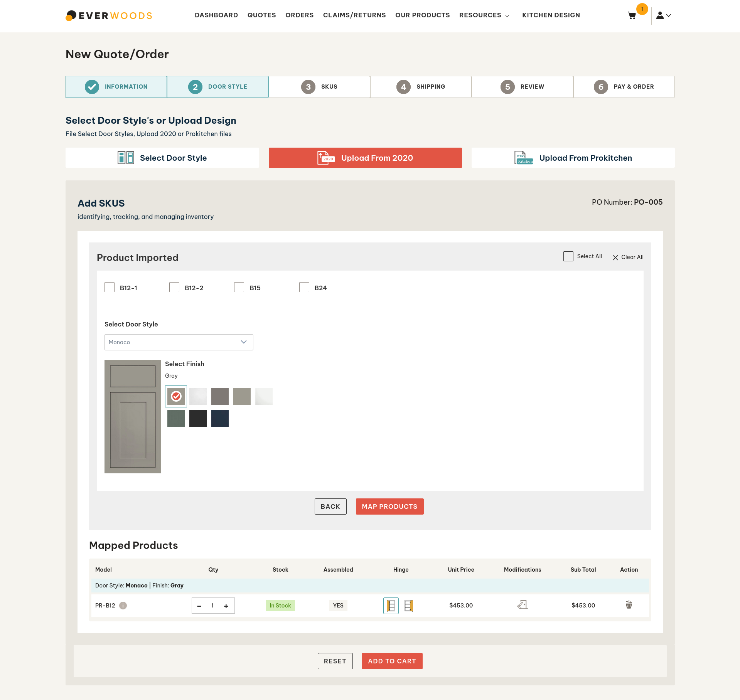Check the B24 product checkbox
Viewport: 740px width, 700px height.
[x=304, y=288]
